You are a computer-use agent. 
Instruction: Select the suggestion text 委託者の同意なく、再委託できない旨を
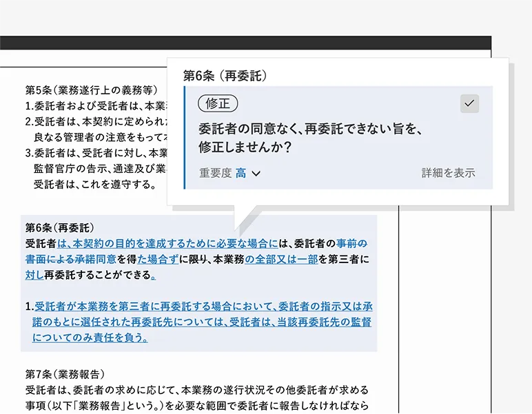(x=309, y=129)
